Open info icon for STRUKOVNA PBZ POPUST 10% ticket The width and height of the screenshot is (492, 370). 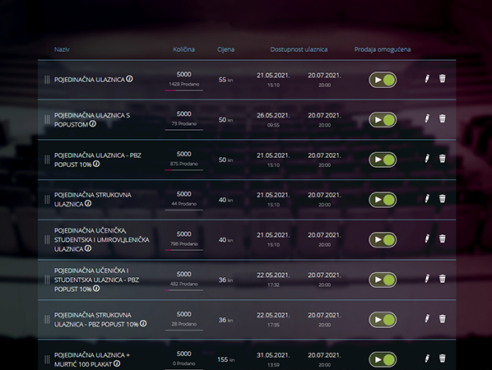pos(143,323)
